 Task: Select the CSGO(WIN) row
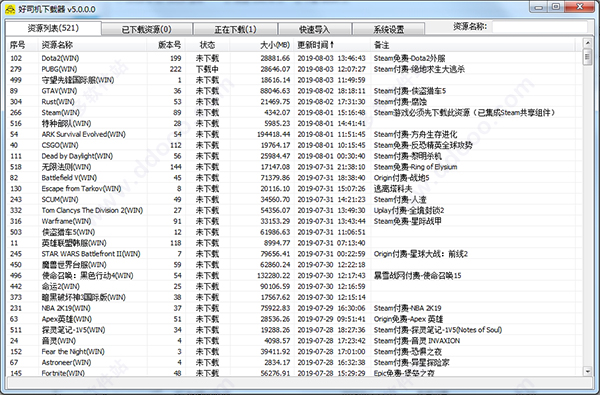tap(295, 145)
